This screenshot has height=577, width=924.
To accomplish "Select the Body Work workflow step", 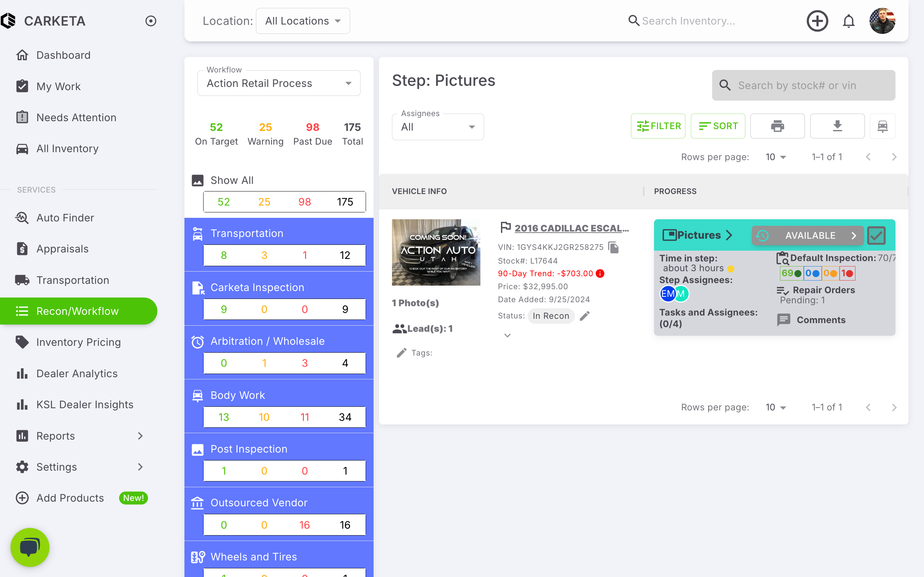I will [x=237, y=395].
